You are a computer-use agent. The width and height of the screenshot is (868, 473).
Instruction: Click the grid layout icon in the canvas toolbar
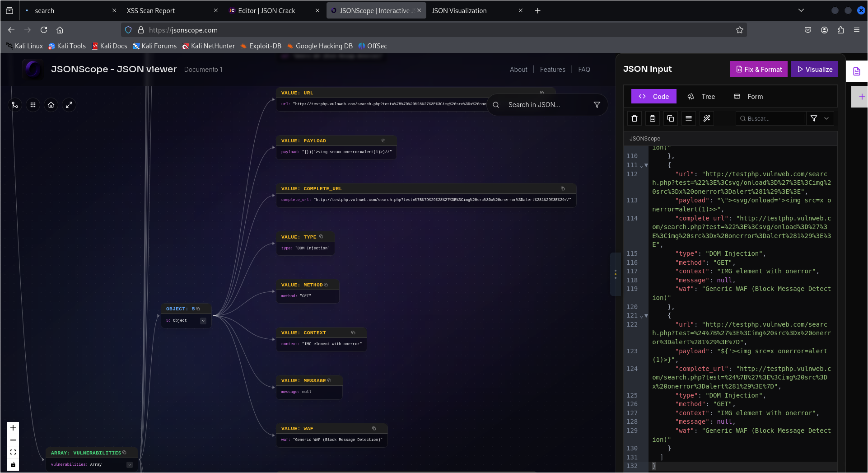pos(33,105)
